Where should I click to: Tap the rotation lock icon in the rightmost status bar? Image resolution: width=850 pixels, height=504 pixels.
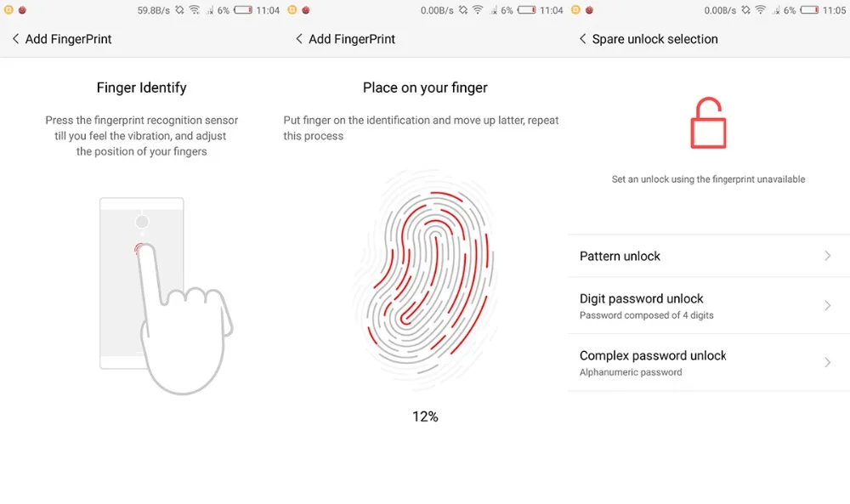pyautogui.click(x=746, y=9)
